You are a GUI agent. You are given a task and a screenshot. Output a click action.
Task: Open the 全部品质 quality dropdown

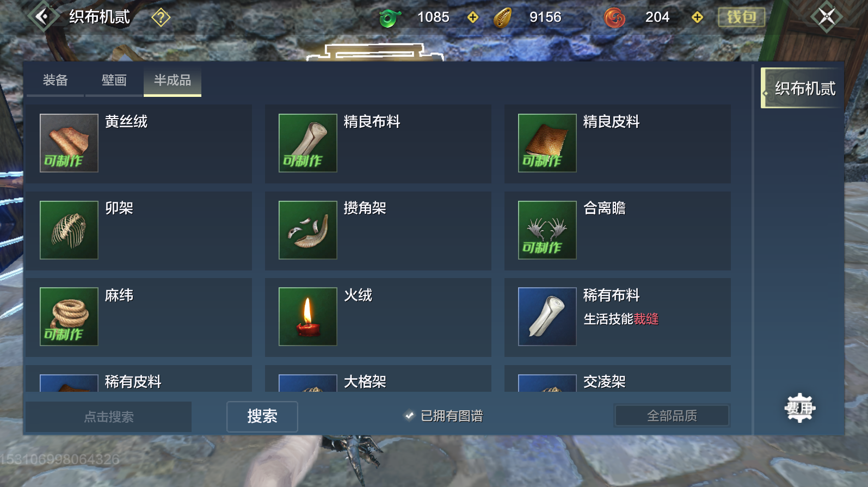click(672, 416)
